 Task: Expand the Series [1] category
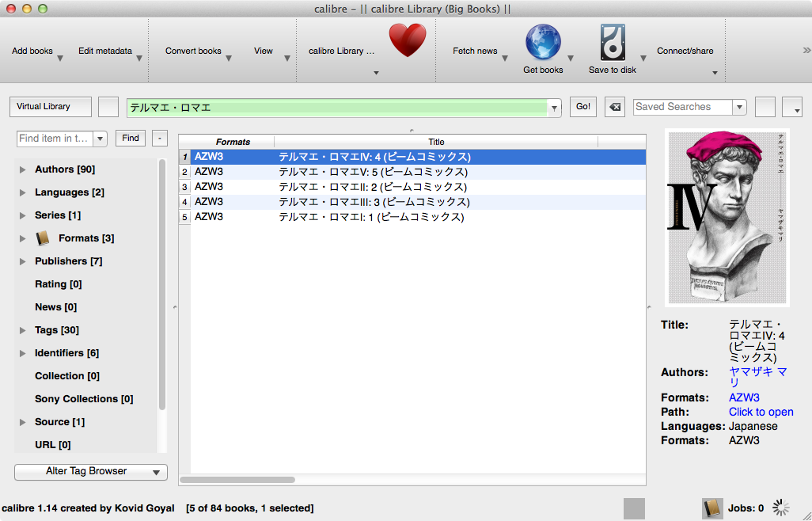pos(23,215)
